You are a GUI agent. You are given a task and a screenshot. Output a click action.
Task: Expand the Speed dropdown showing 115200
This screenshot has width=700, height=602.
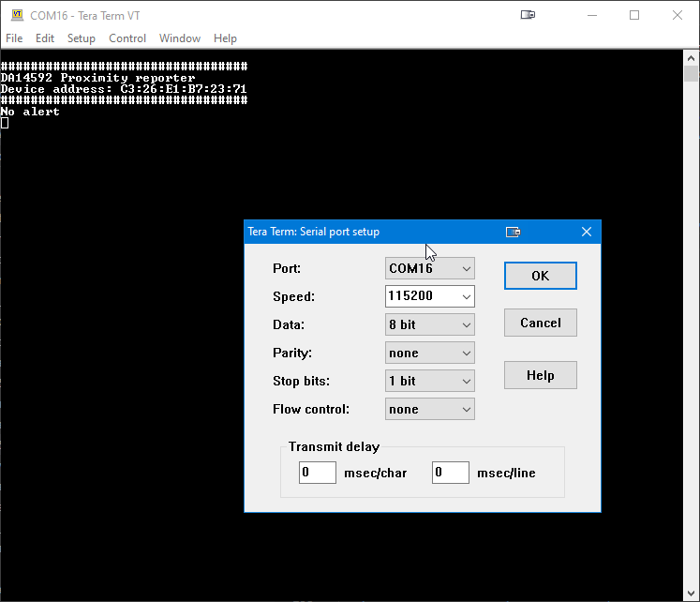[430, 296]
